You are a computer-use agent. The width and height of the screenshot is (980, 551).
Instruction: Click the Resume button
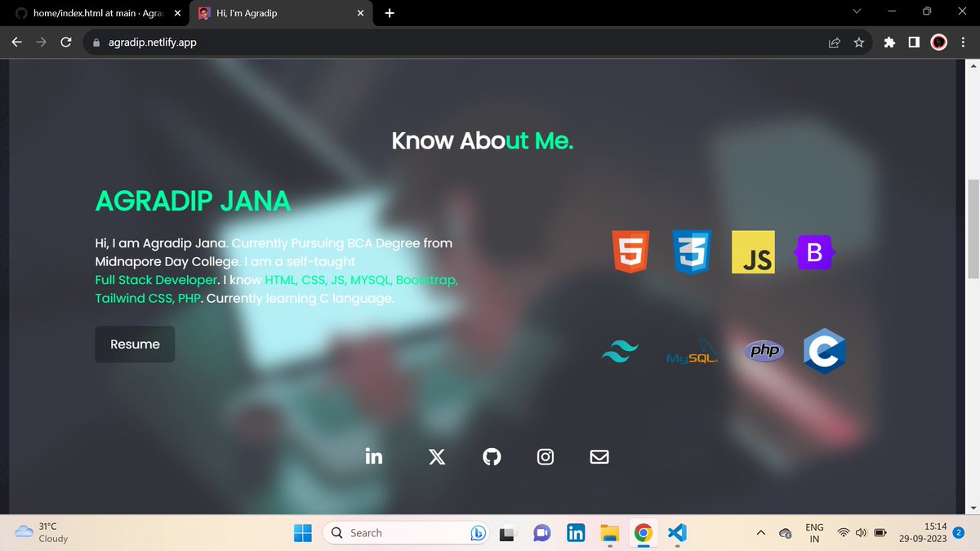coord(135,344)
